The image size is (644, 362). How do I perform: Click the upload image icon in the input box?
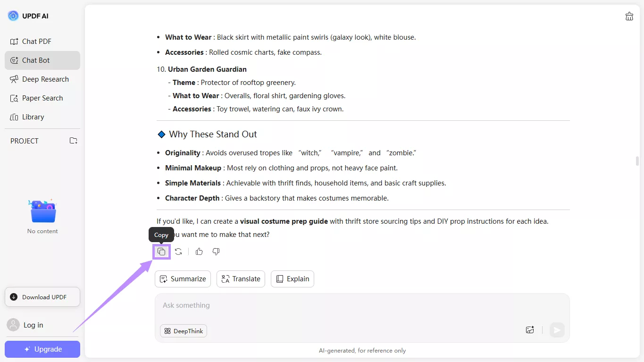click(x=530, y=330)
